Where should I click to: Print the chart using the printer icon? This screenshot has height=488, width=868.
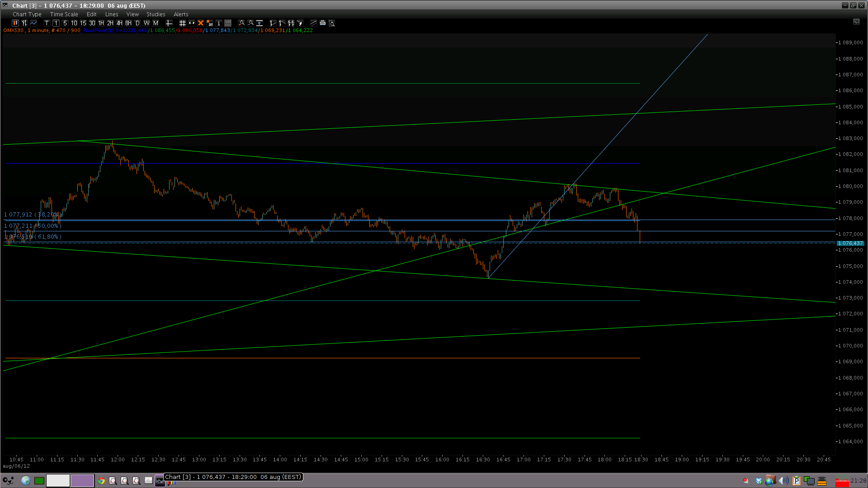[x=322, y=23]
